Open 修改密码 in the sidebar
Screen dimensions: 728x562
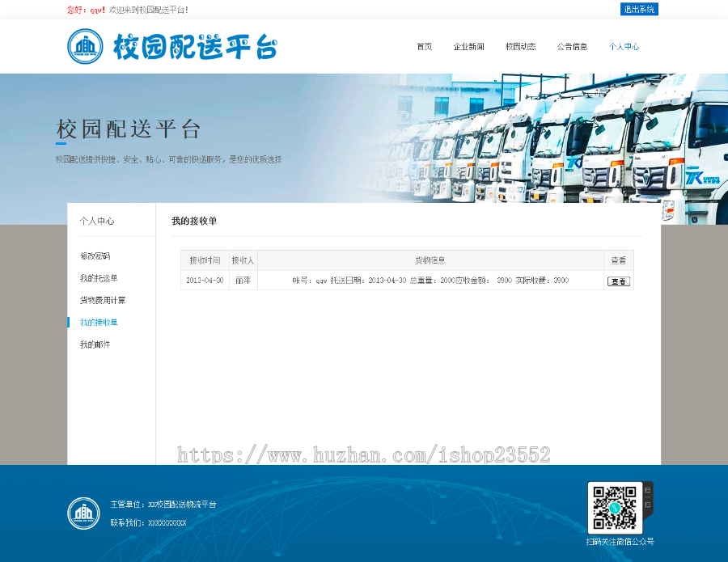[x=94, y=255]
